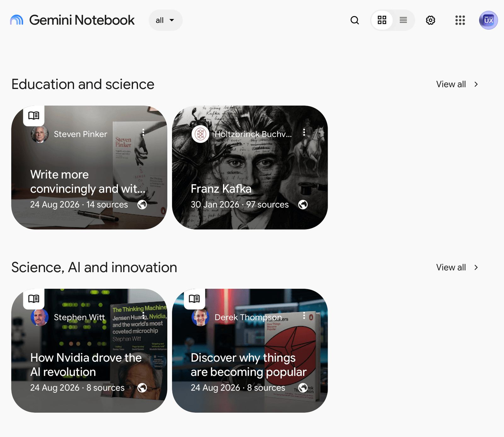The width and height of the screenshot is (504, 437).
Task: Click Stephen Witt's avatar photo
Action: point(40,317)
